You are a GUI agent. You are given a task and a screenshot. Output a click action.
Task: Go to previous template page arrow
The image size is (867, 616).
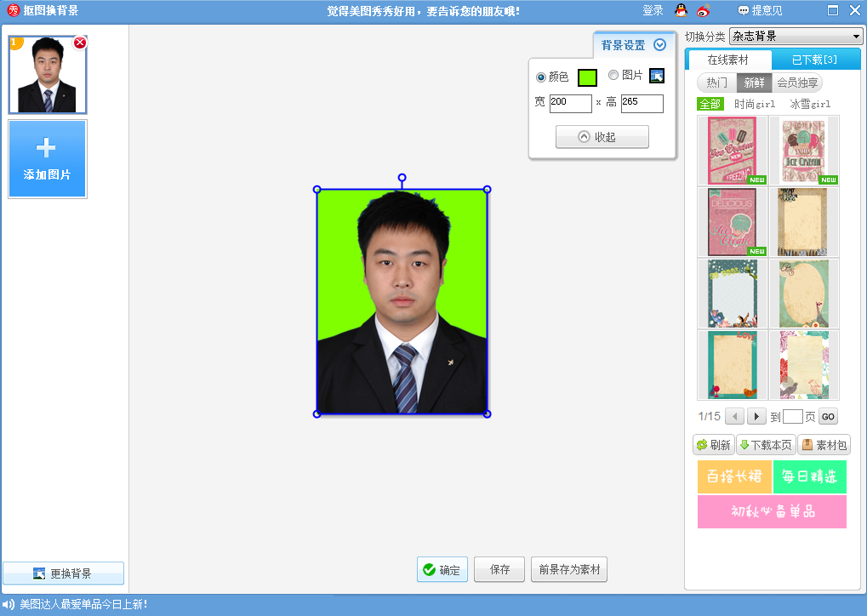pos(734,416)
